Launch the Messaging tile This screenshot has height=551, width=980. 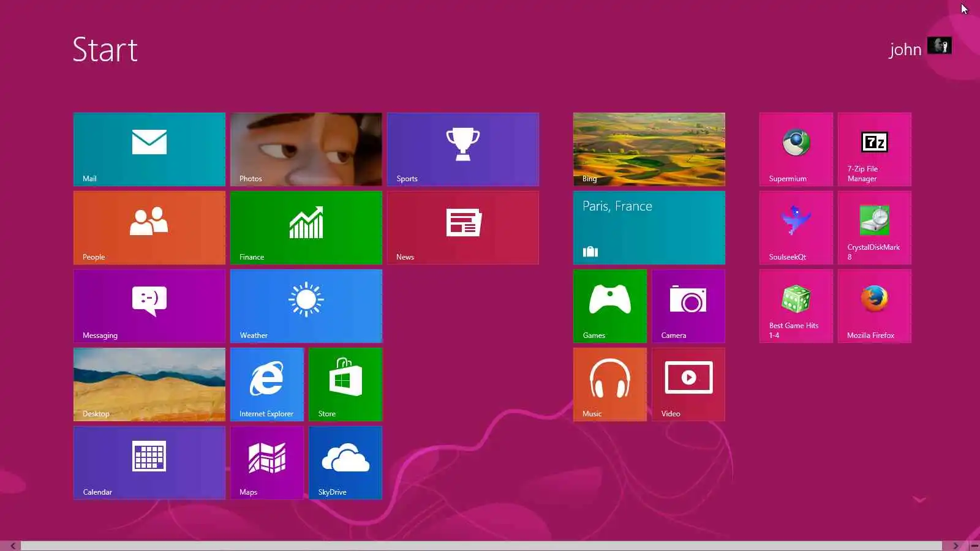coord(149,306)
